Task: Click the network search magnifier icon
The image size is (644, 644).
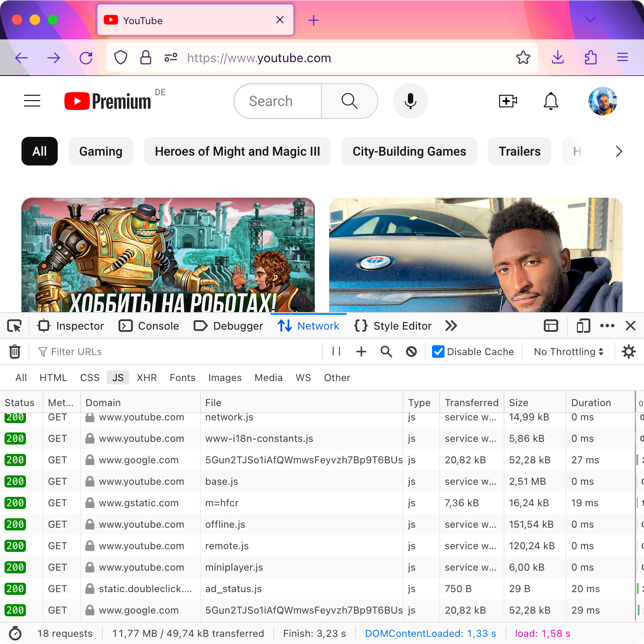Action: click(386, 352)
